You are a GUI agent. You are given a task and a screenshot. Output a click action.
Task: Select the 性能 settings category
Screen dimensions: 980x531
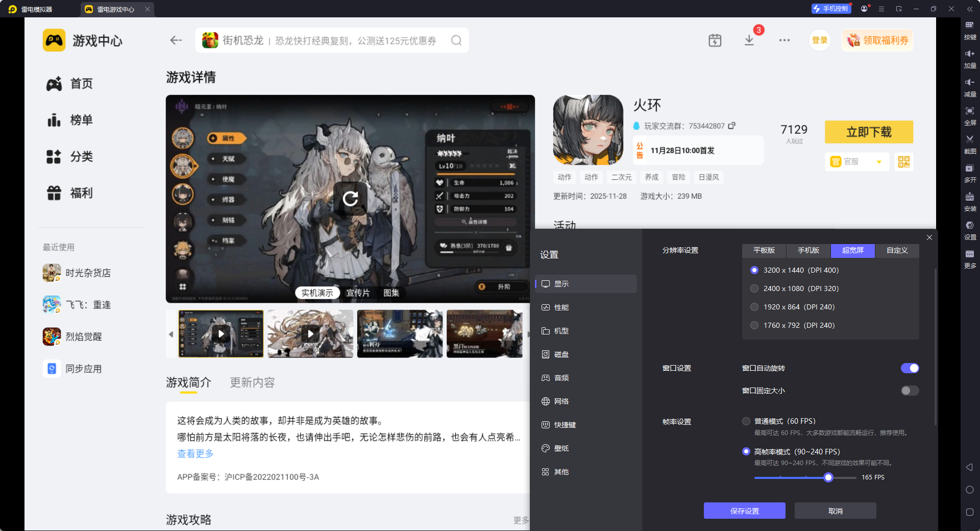[561, 307]
